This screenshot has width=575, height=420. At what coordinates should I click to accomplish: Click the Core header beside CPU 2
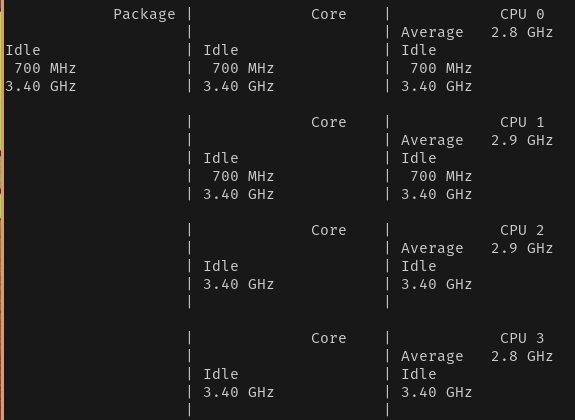tap(329, 231)
